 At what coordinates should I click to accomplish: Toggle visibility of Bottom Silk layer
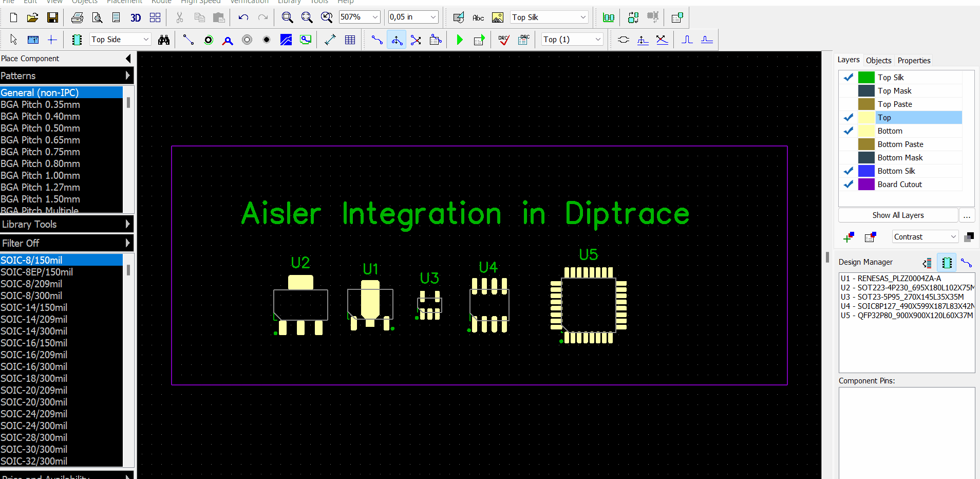[x=849, y=171]
